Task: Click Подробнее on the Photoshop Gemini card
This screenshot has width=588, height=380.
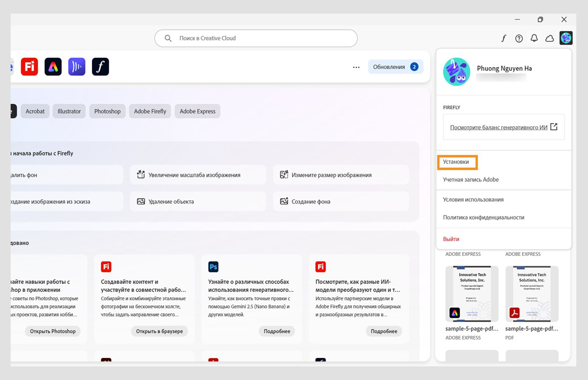Action: 277,331
